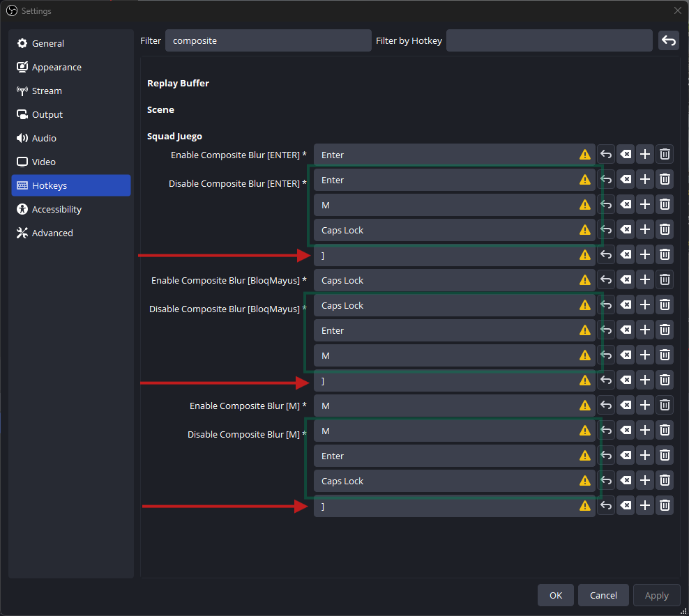Focus the Filter by Hotkey field
Image resolution: width=689 pixels, height=616 pixels.
pyautogui.click(x=550, y=40)
